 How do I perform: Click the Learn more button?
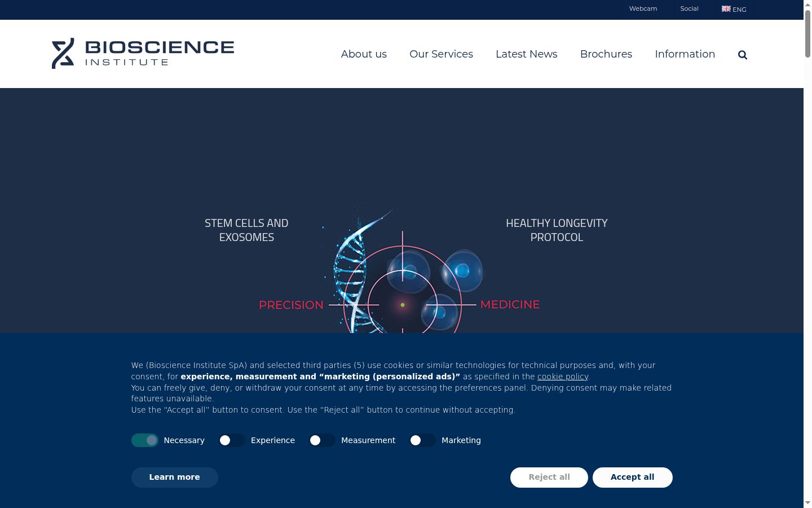tap(175, 478)
